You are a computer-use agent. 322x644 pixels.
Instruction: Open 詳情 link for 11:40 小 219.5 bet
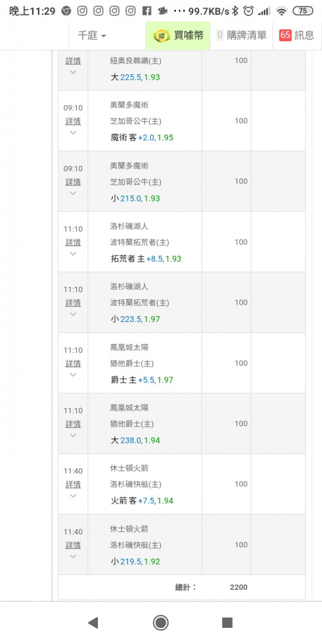point(73,545)
